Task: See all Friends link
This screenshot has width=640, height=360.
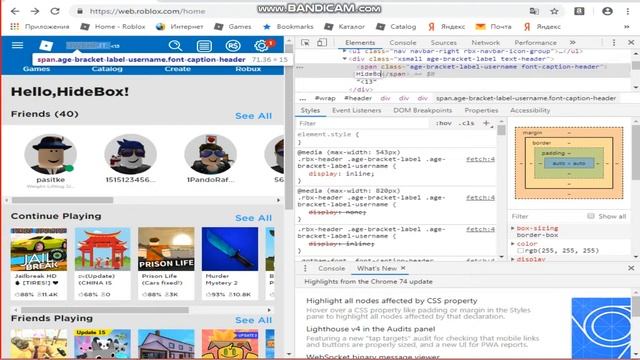Action: [253, 116]
